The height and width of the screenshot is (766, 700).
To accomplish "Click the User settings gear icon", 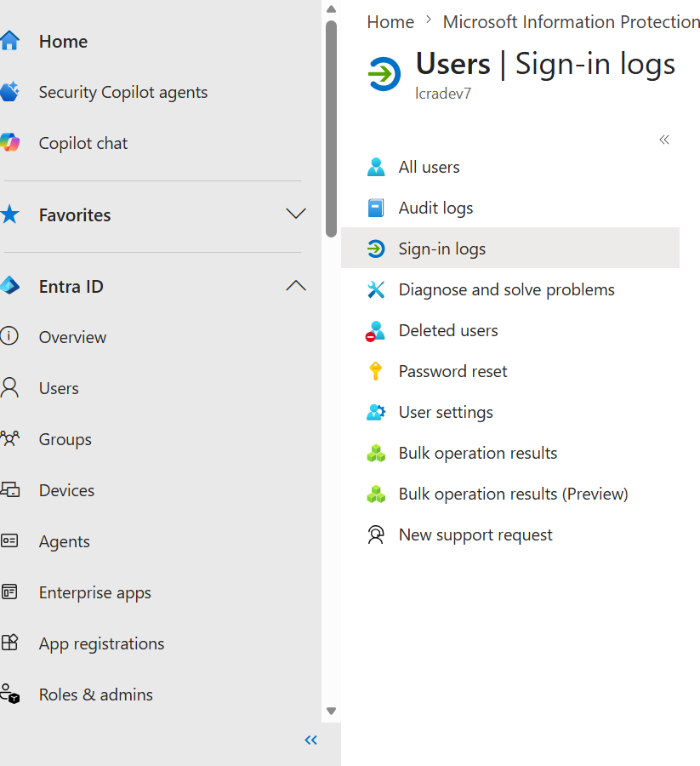I will pos(376,412).
